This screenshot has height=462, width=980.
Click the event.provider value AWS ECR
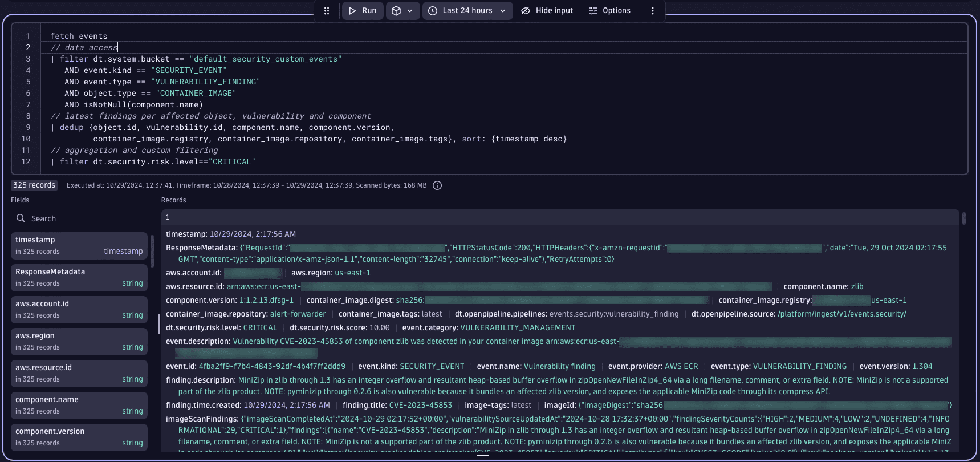[x=681, y=367]
